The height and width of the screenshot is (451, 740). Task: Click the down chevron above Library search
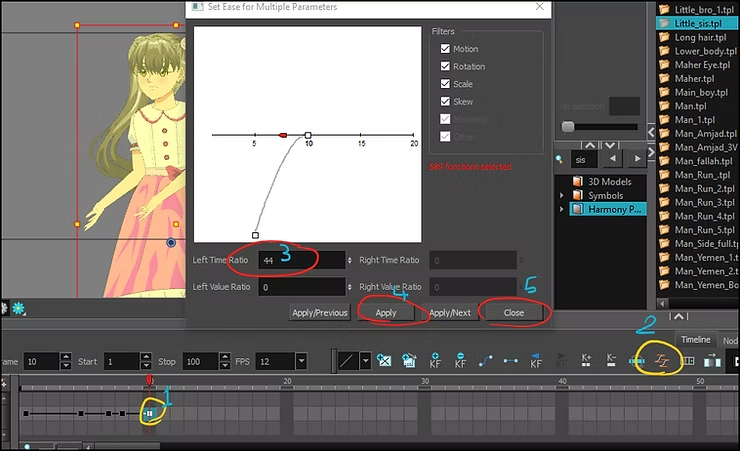610,145
